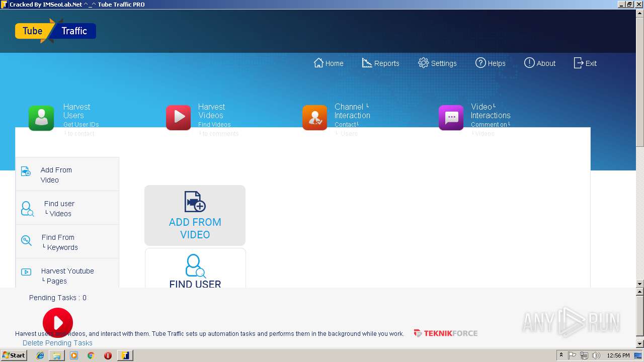Open the Windows Start menu
The image size is (644, 362).
[14, 355]
